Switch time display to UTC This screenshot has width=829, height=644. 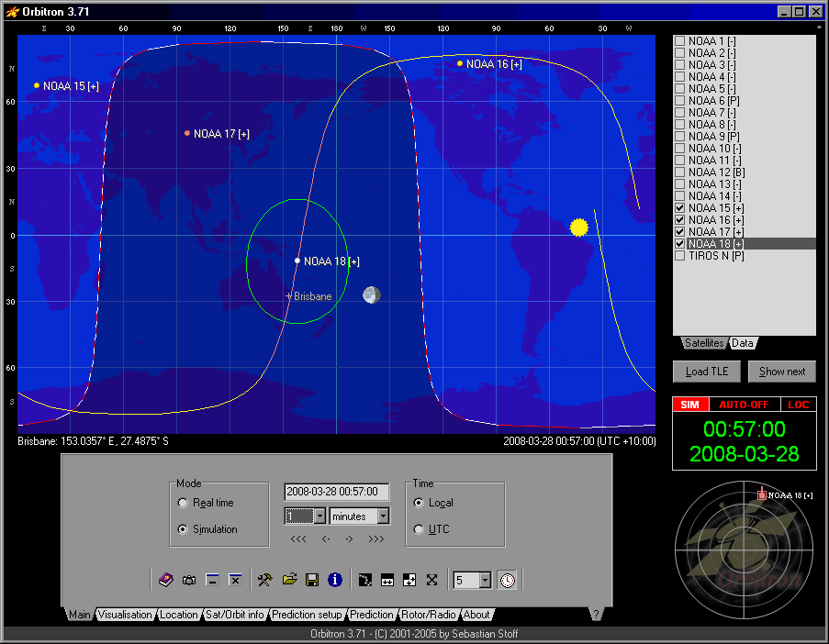click(x=419, y=529)
